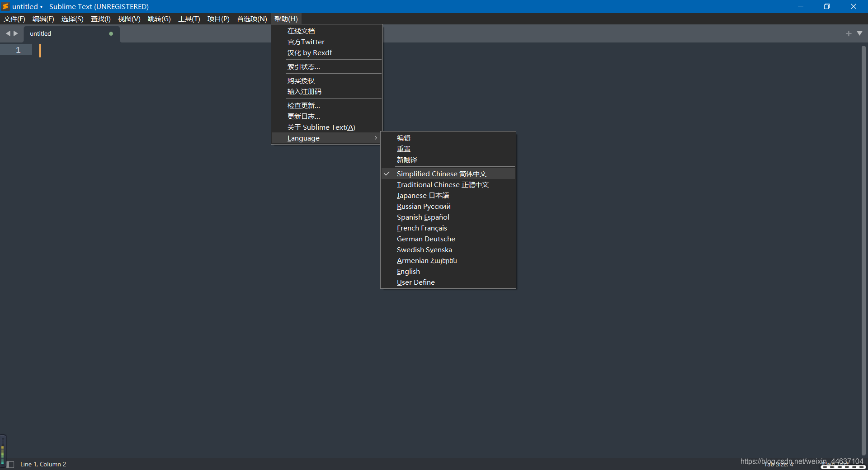The width and height of the screenshot is (868, 470).
Task: Open the tab list dropdown triangle
Action: [859, 33]
